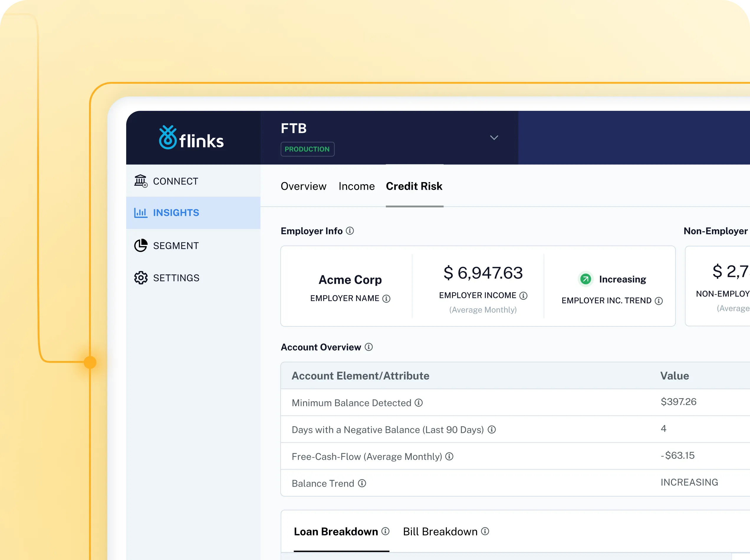Click info icon next to Account Overview
The width and height of the screenshot is (750, 560).
(369, 347)
